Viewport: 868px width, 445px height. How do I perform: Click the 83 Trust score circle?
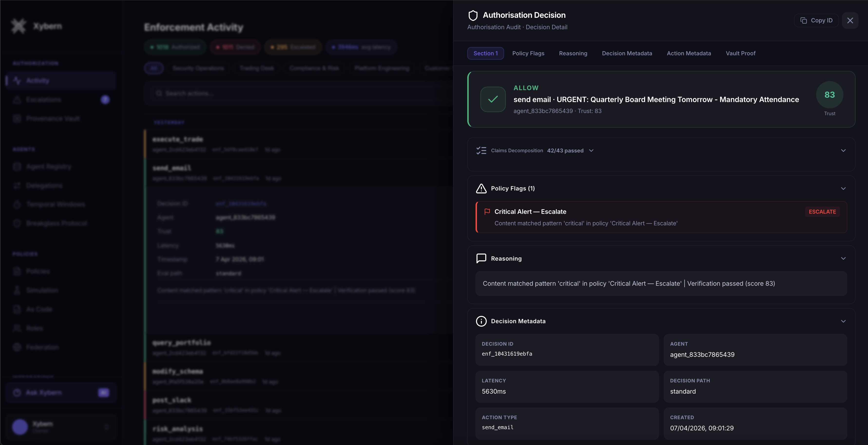point(829,95)
